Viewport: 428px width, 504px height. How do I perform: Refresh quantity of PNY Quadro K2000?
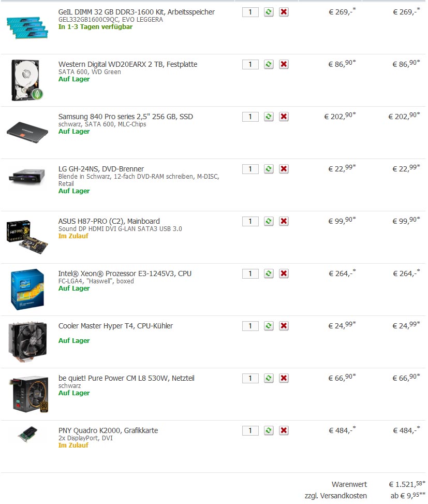point(269,431)
